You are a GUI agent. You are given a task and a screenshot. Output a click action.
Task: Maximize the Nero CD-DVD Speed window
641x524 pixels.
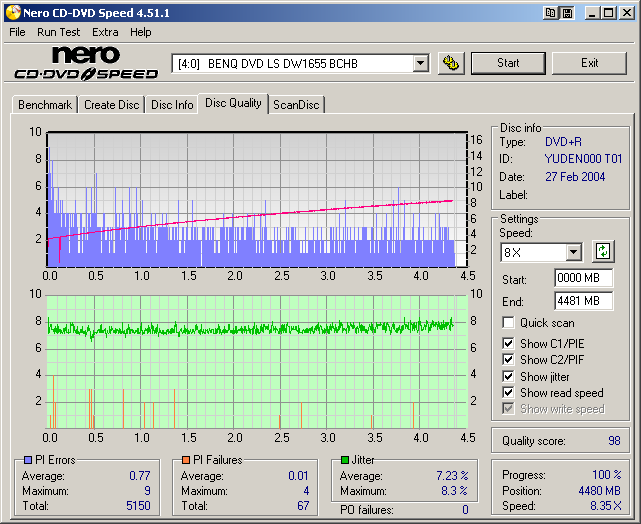coord(608,13)
